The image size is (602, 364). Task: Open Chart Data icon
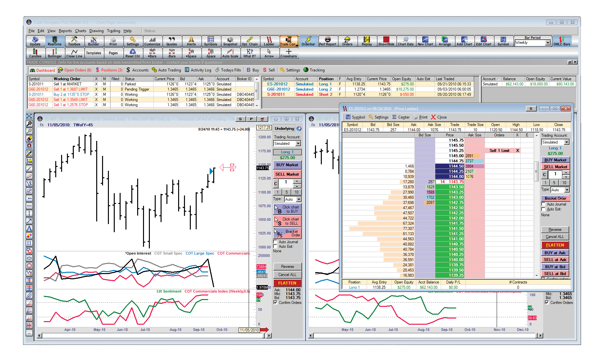click(406, 41)
